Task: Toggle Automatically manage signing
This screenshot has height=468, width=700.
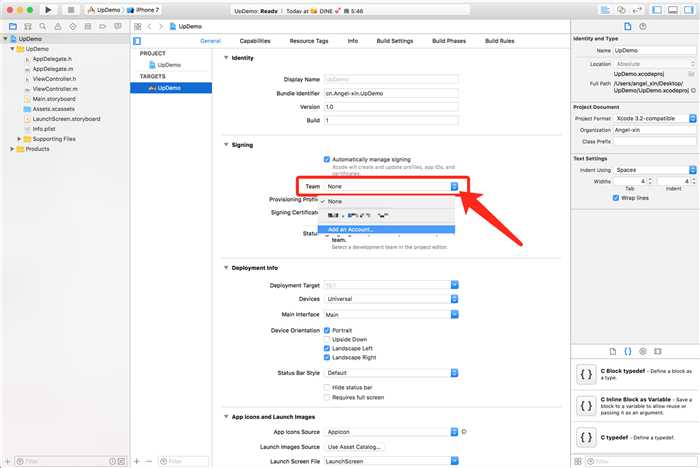Action: [x=327, y=159]
